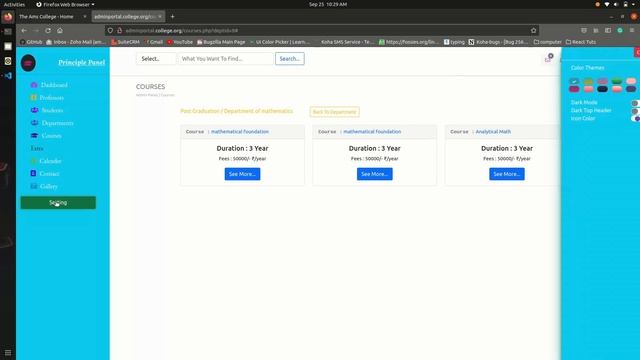The width and height of the screenshot is (640, 360).
Task: Click the Courses graduation cap icon
Action: 34,136
